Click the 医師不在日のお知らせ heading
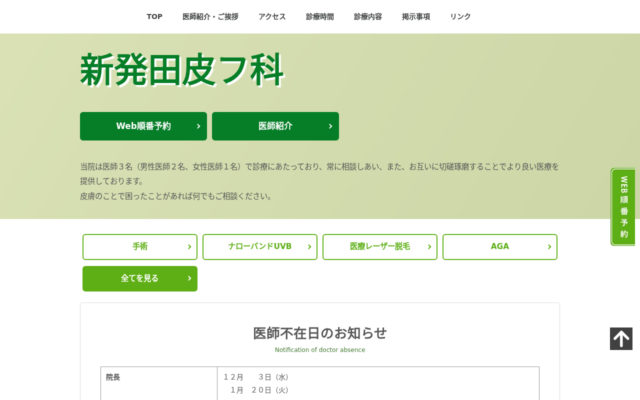 click(x=320, y=333)
